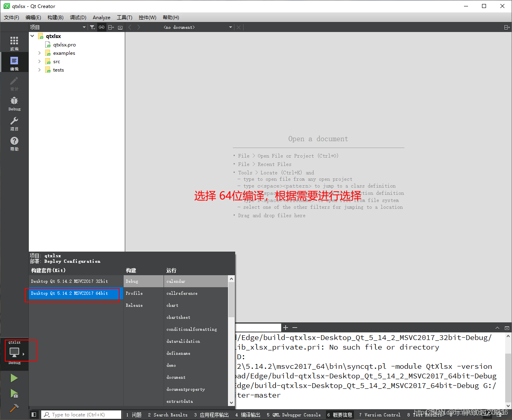
Task: Open the 构建(B) menu
Action: [55, 17]
